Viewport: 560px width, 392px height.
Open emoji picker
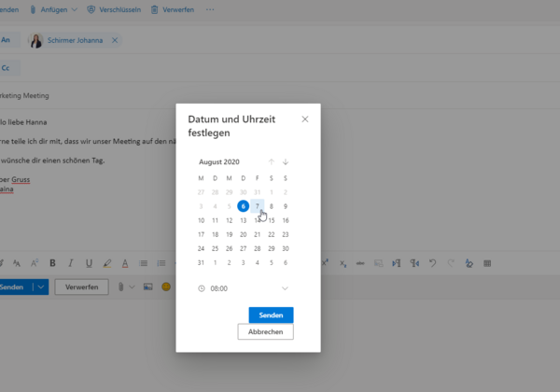click(x=166, y=287)
